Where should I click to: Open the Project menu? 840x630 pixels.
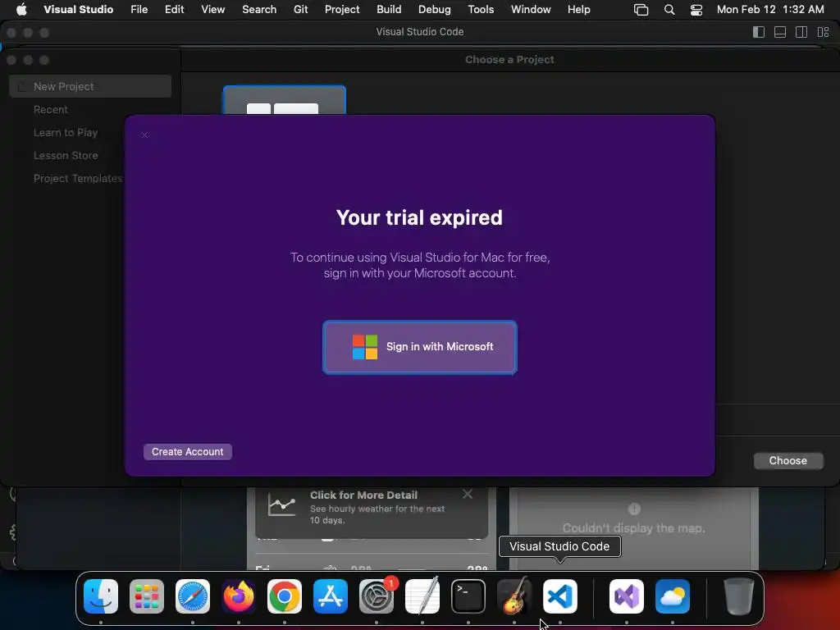342,10
